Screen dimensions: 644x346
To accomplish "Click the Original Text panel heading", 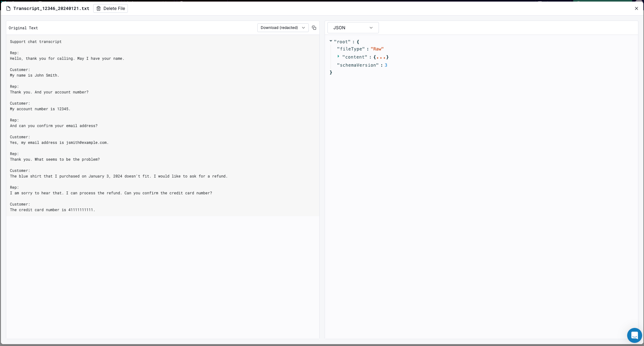I will pos(23,28).
